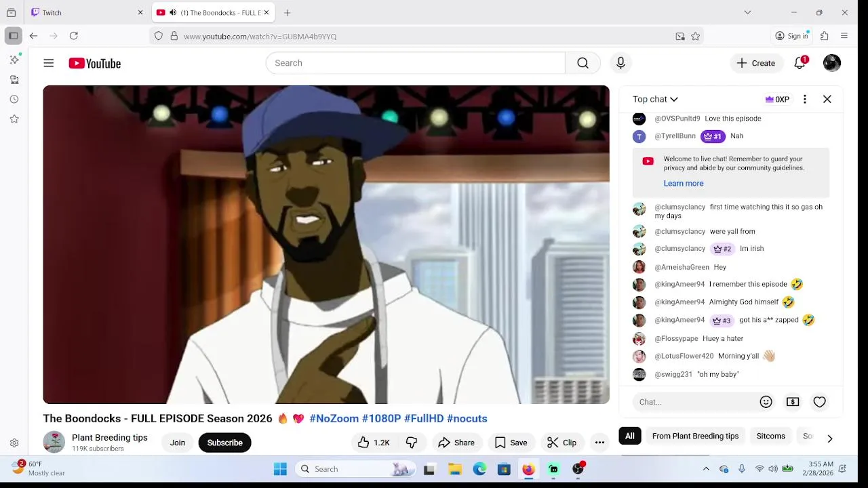Sign in to Firefox account
This screenshot has width=868, height=488.
[x=792, y=36]
